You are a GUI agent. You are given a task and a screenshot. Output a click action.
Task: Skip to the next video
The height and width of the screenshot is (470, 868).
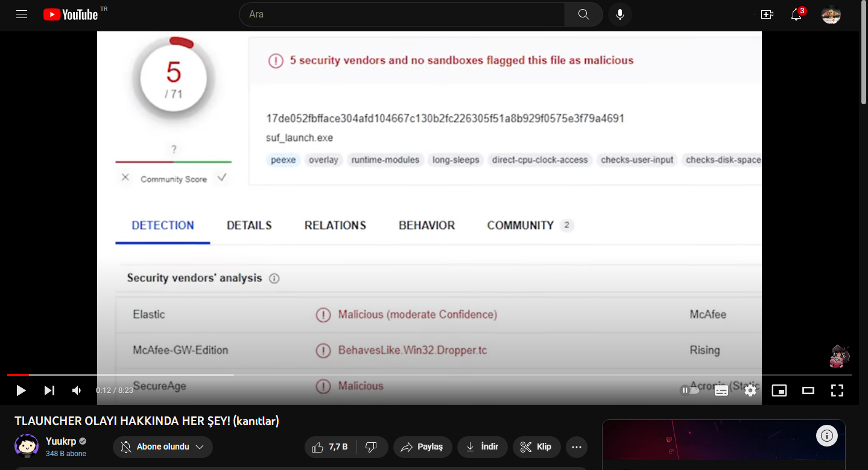[x=49, y=390]
